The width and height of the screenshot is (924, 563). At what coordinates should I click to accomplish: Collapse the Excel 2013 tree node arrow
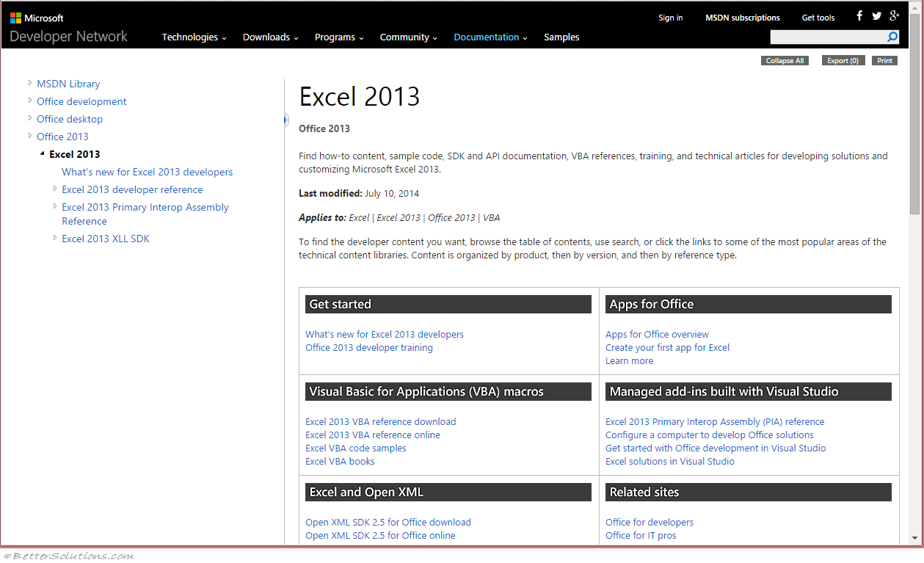43,154
